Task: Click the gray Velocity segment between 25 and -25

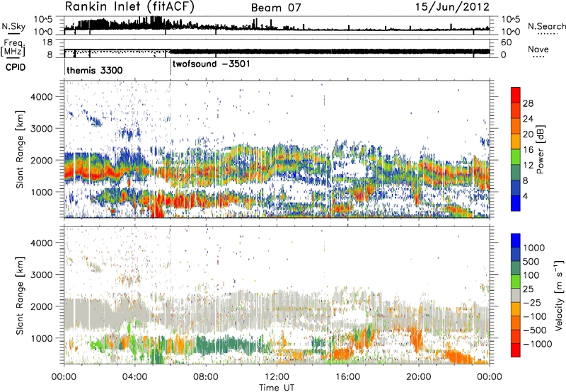Action: 516,295
